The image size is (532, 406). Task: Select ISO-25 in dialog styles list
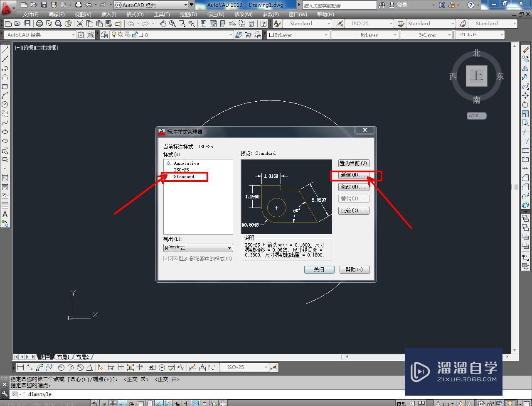pos(181,170)
